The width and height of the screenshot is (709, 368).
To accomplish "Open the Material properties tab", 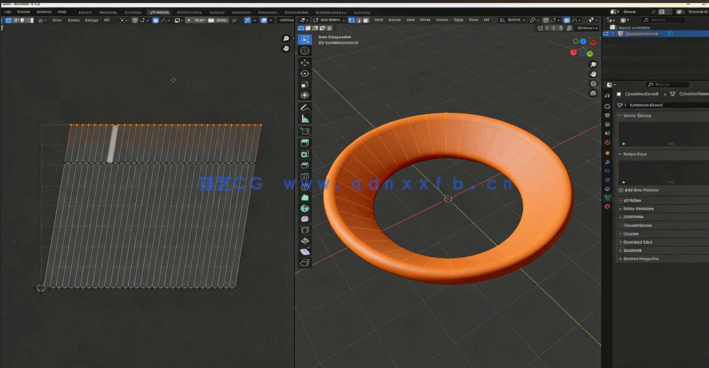I will 607,207.
